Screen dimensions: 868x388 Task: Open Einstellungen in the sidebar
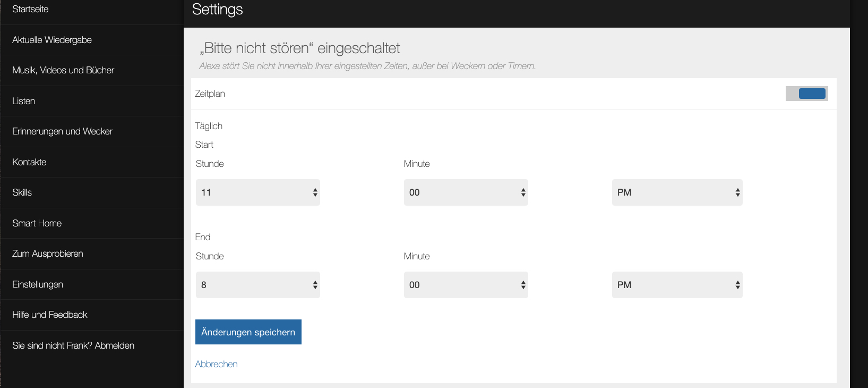pyautogui.click(x=38, y=284)
